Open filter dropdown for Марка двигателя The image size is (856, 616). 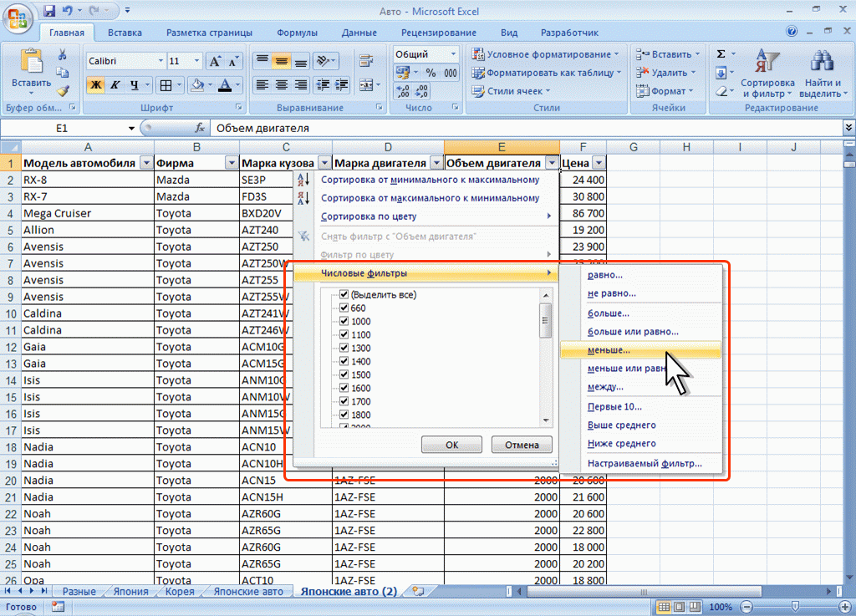coord(436,163)
